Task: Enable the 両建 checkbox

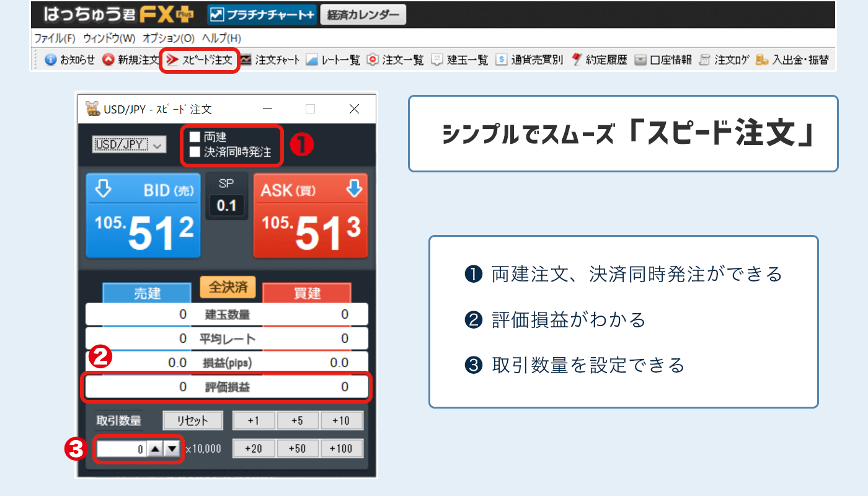Action: (195, 137)
